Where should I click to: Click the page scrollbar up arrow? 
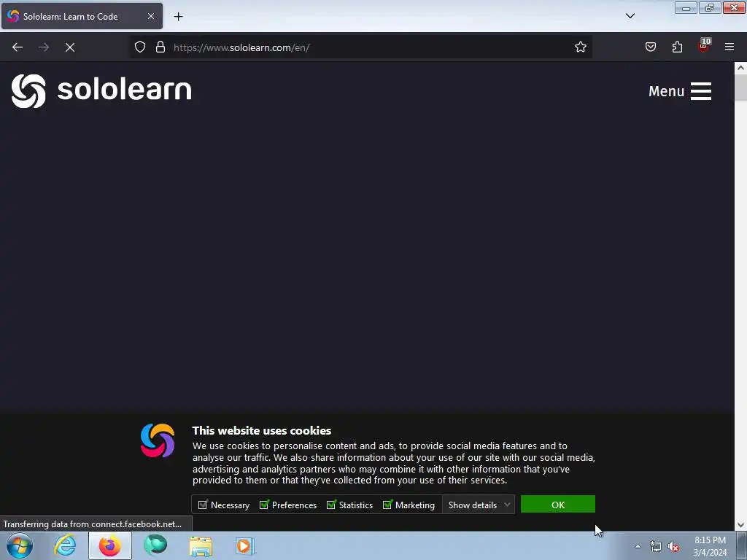pos(740,68)
